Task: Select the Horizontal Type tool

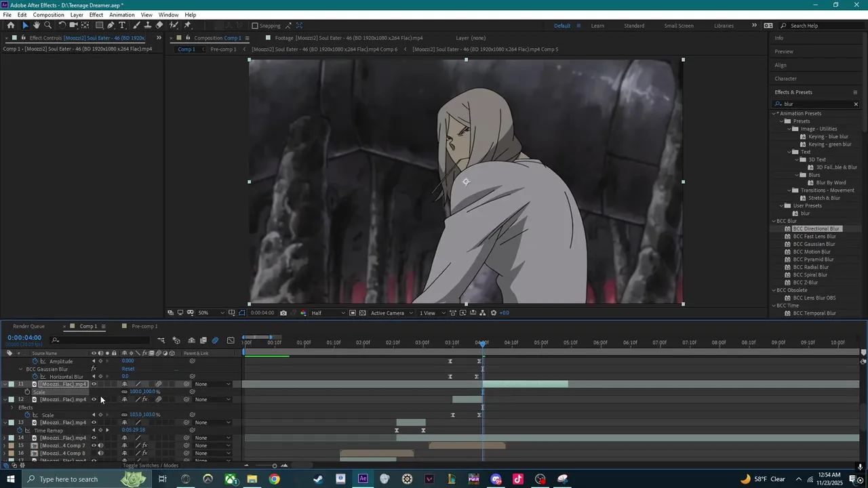Action: tap(122, 25)
